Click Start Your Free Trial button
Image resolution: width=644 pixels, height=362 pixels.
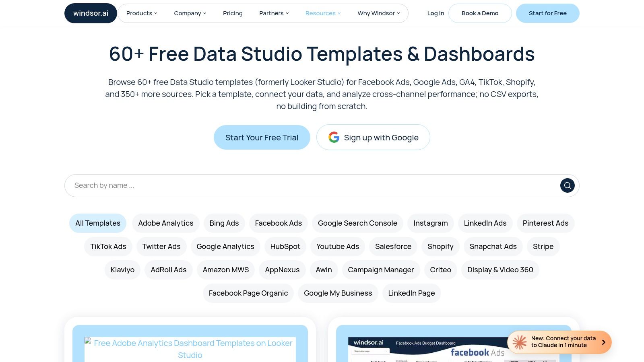point(262,138)
